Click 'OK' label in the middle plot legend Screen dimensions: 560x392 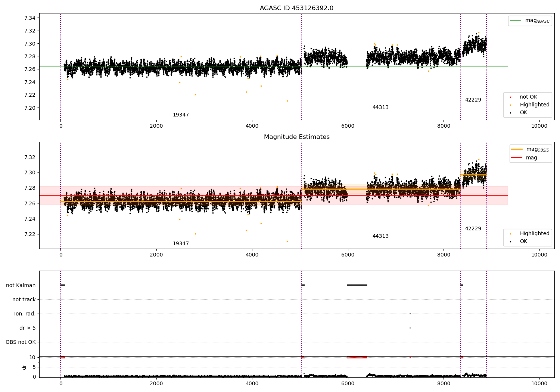(523, 242)
